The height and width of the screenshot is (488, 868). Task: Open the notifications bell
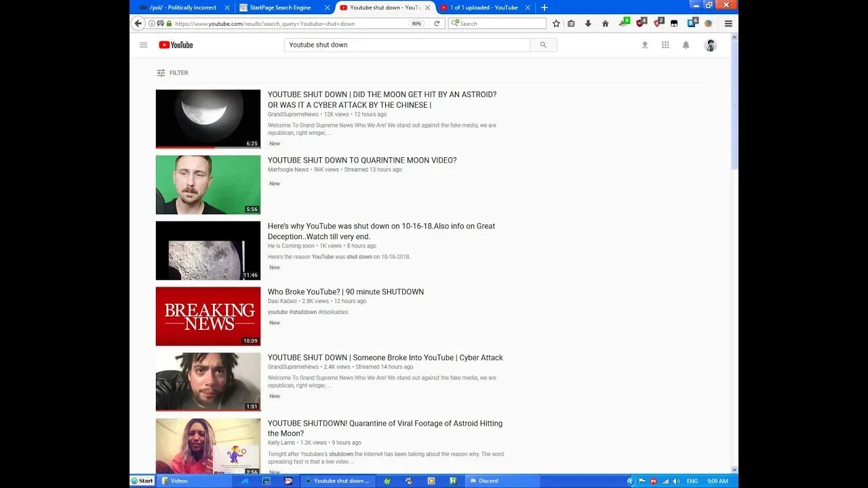(686, 45)
